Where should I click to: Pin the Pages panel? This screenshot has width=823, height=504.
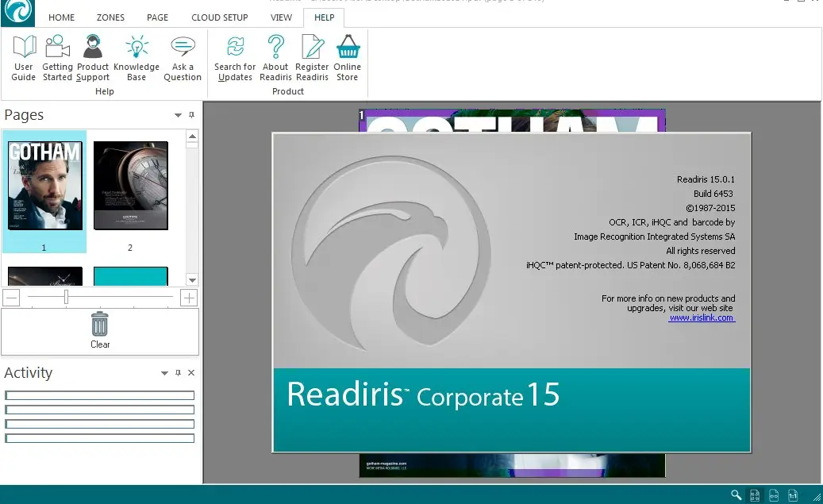[191, 115]
